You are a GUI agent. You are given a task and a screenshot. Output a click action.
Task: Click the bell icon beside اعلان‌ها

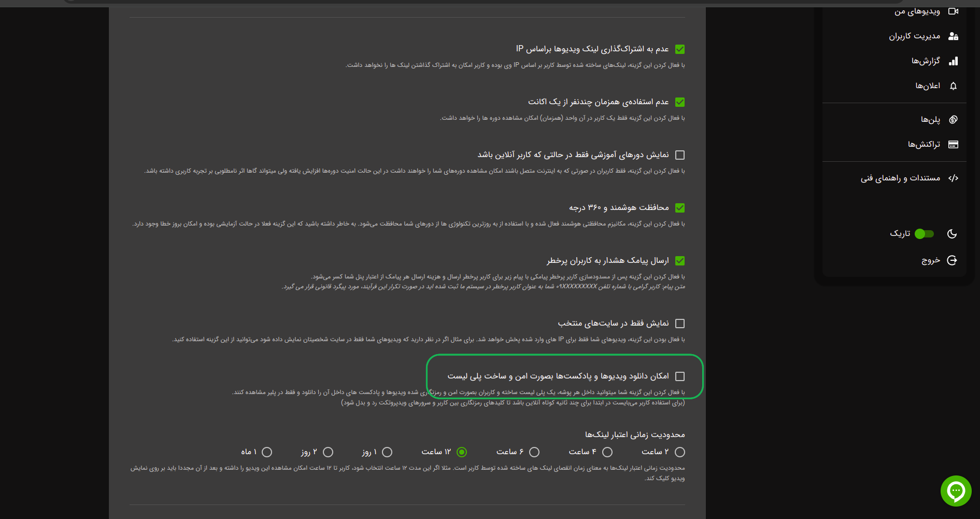point(953,86)
